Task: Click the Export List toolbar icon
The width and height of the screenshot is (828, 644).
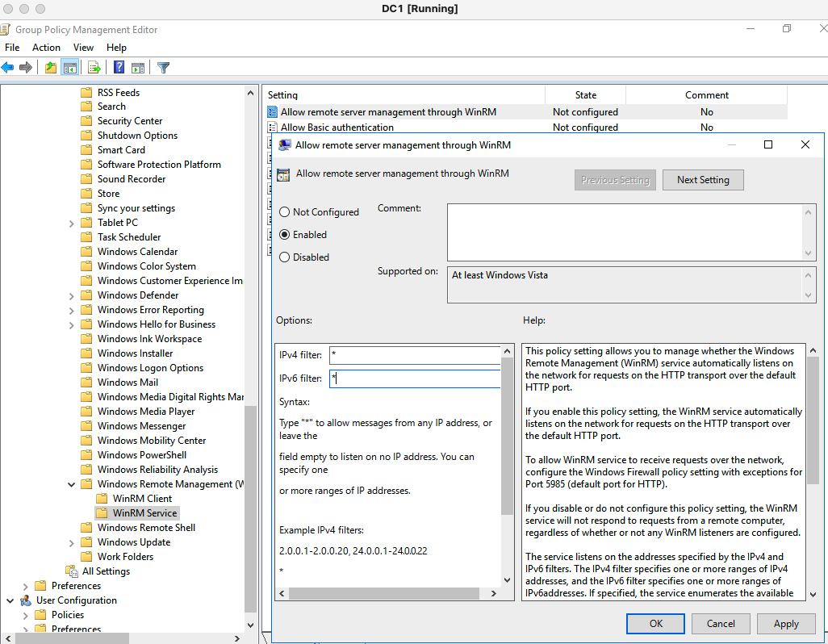Action: 94,67
